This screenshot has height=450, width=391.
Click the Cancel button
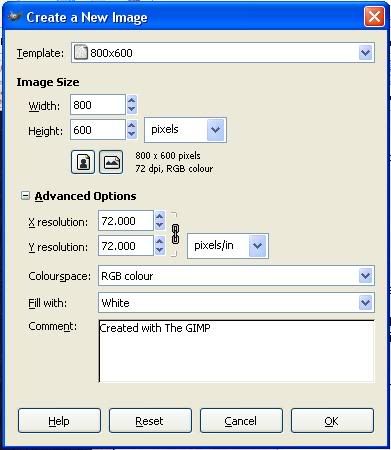241,421
